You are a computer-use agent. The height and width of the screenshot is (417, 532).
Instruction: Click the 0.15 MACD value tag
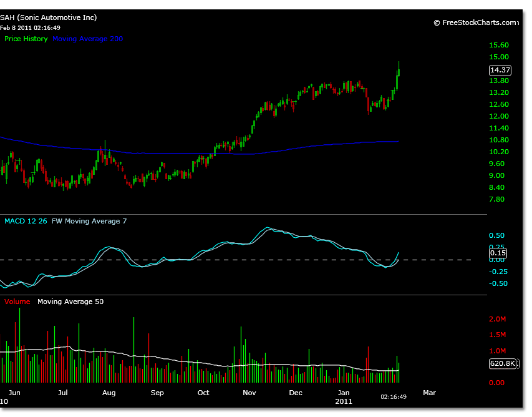click(x=497, y=253)
